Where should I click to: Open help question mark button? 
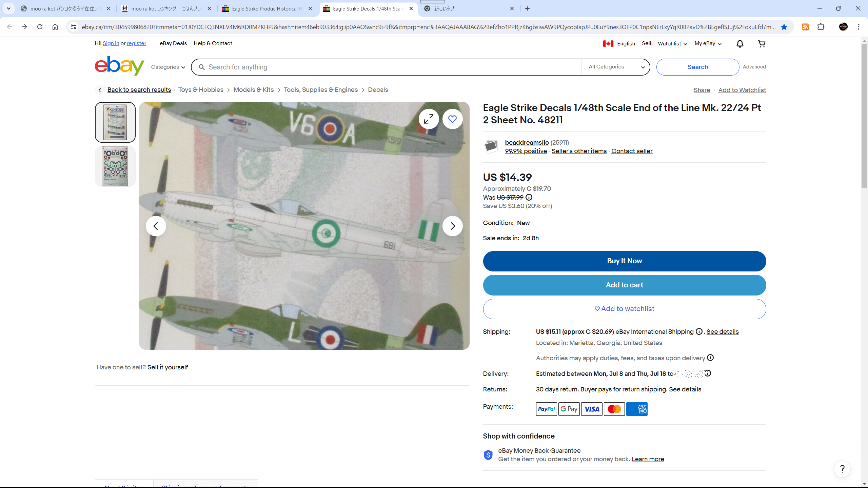pyautogui.click(x=842, y=469)
